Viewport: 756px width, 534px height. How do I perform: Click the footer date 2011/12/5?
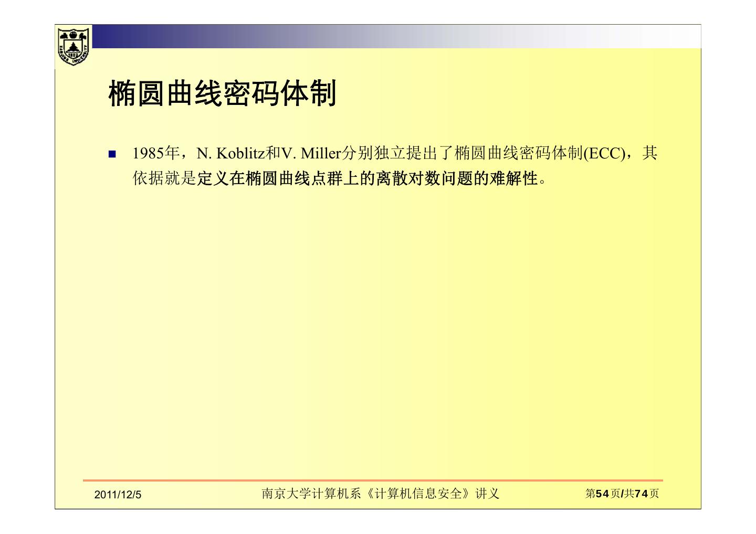[x=118, y=495]
